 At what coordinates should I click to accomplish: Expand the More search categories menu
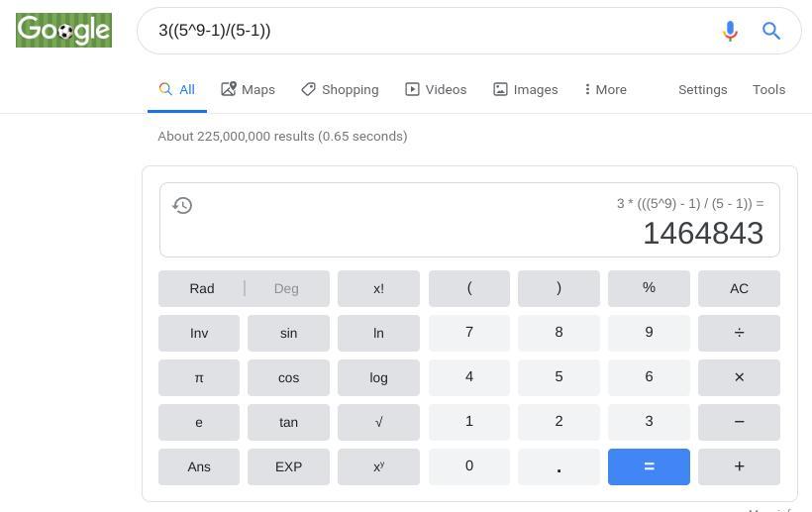click(x=605, y=89)
